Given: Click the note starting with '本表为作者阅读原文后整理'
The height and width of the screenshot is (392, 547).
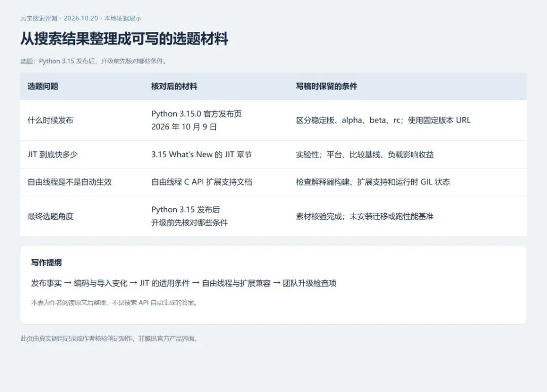Looking at the screenshot, I should point(115,303).
